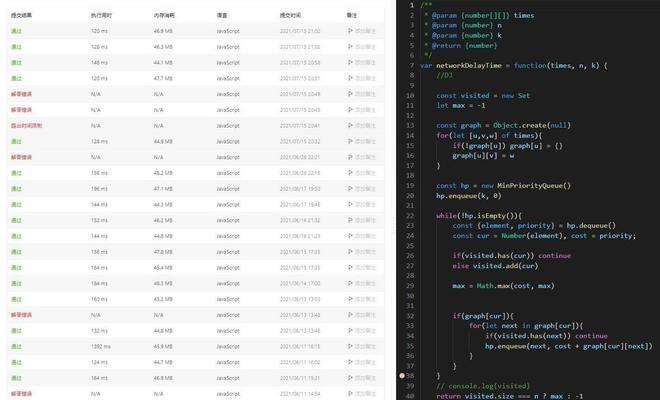Click the note flag in the 45.4 MB row
Image resolution: width=660 pixels, height=400 pixels.
click(350, 268)
